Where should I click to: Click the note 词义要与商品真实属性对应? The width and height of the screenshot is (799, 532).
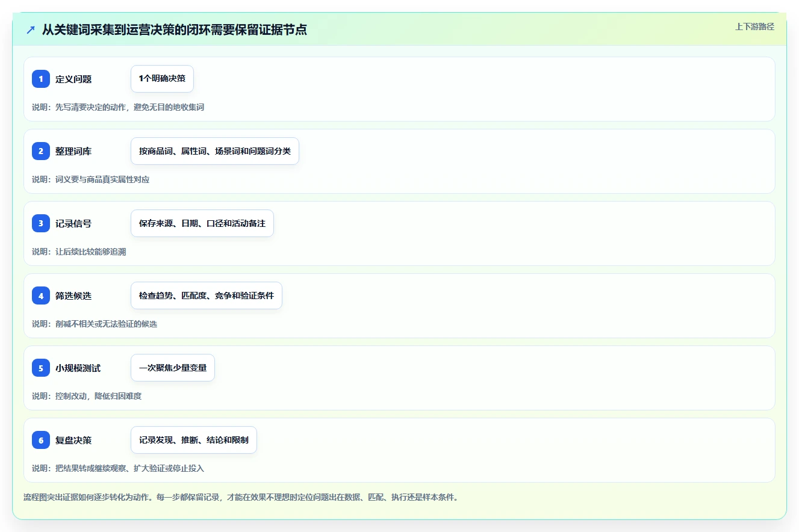(91, 179)
